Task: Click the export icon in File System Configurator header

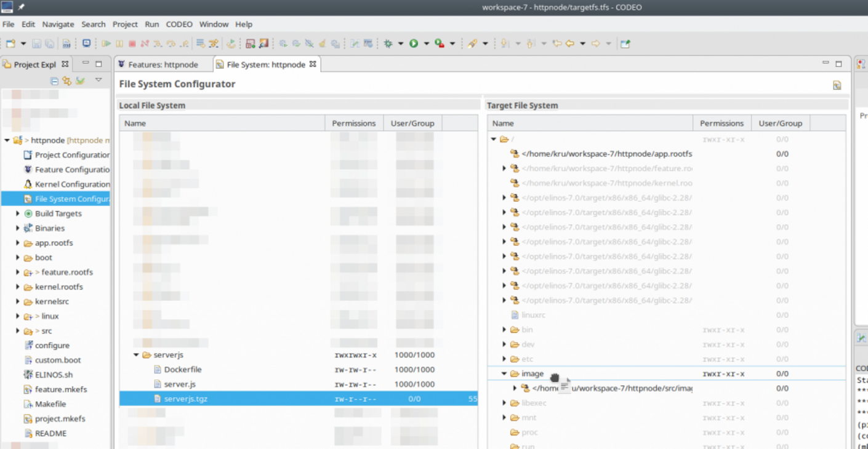Action: [836, 85]
